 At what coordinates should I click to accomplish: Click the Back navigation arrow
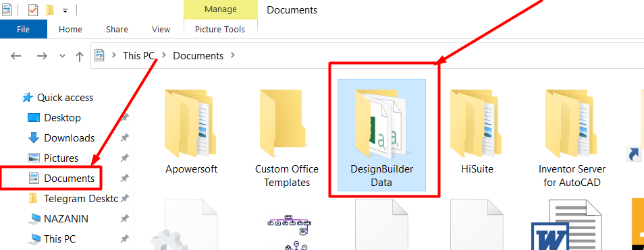(16, 56)
